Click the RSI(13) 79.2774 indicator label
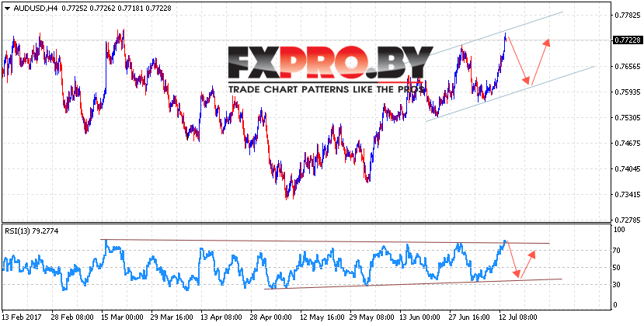The image size is (644, 326). 32,231
